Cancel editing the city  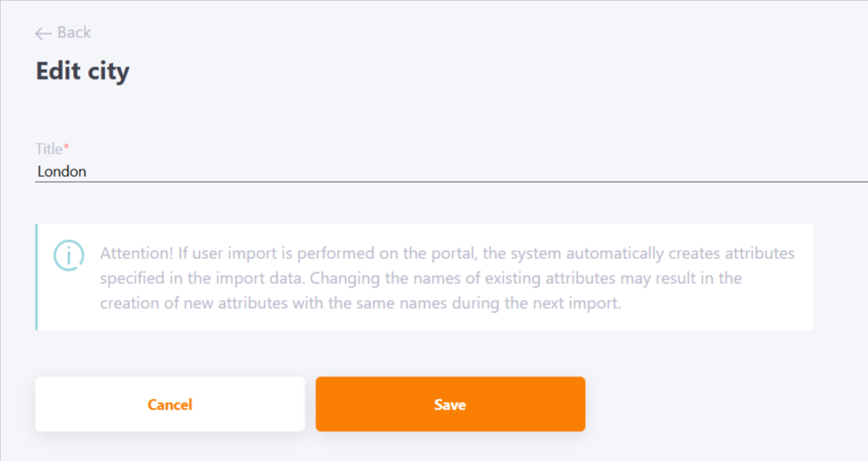(x=170, y=404)
